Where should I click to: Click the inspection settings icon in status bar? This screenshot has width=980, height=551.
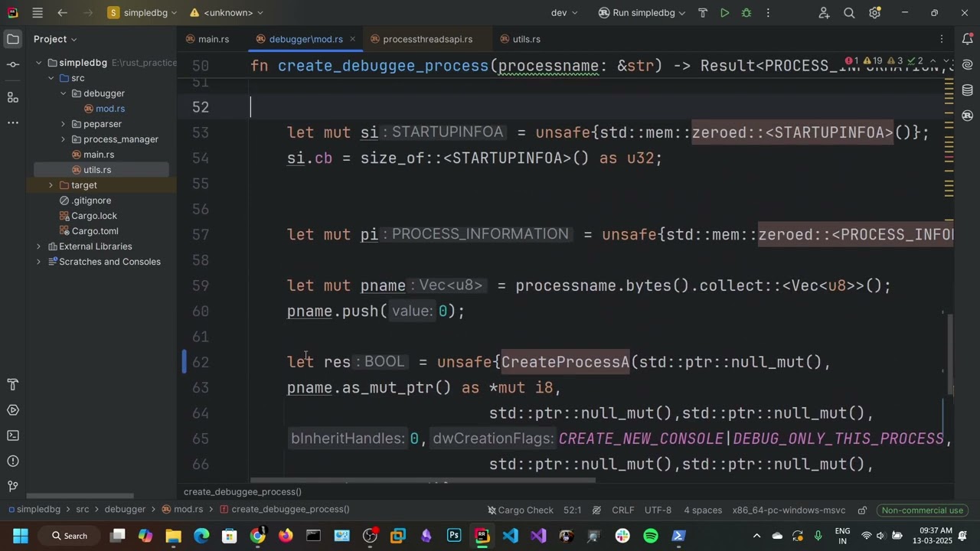[596, 510]
